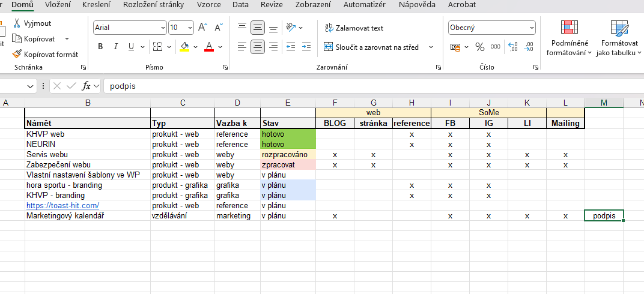
Task: Click the increase font size icon
Action: [202, 28]
